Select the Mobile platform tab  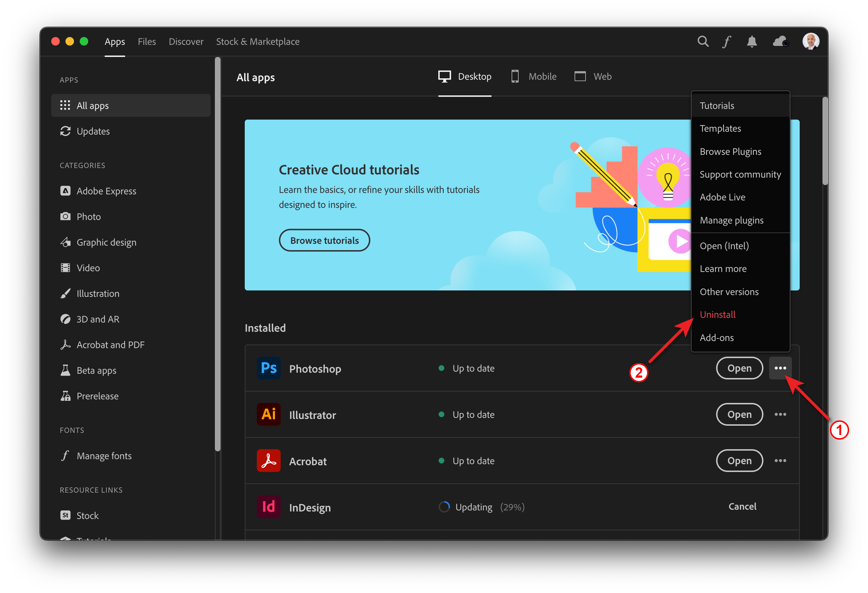coord(534,77)
